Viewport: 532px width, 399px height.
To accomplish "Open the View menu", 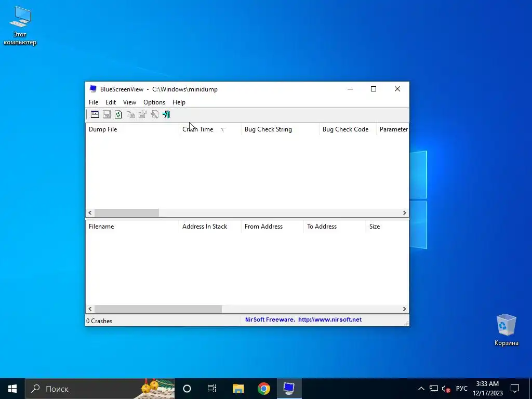I will pos(129,102).
